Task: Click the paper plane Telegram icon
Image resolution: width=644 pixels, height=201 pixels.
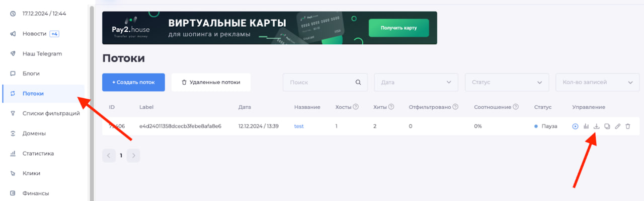Action: coord(13,53)
